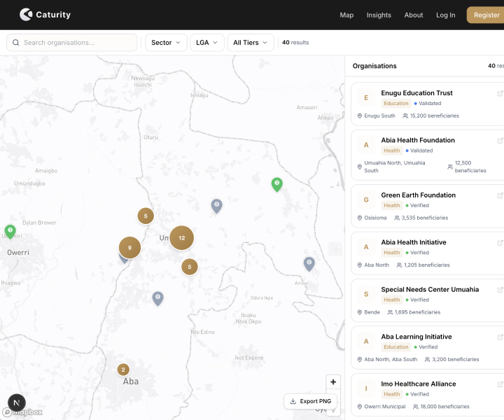Screen dimensions: 504x420
Task: Click the Log In link
Action: [x=445, y=15]
